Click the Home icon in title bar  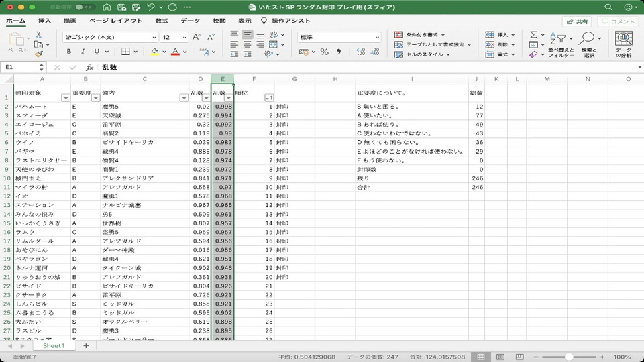[107, 7]
